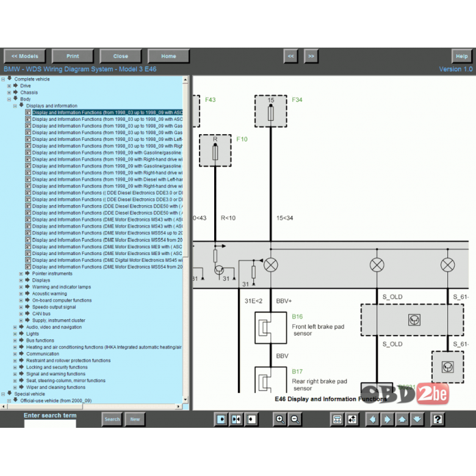The width and height of the screenshot is (476, 476).
Task: Click the Search button
Action: coord(112,419)
